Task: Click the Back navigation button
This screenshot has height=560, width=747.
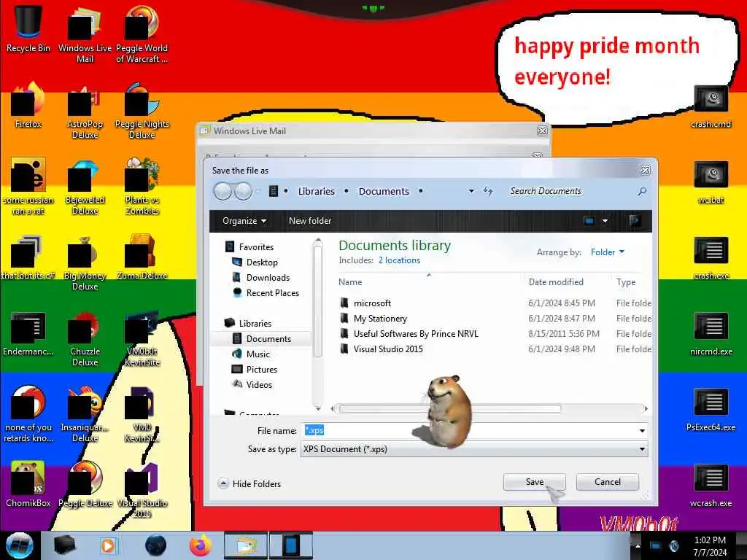Action: tap(222, 191)
